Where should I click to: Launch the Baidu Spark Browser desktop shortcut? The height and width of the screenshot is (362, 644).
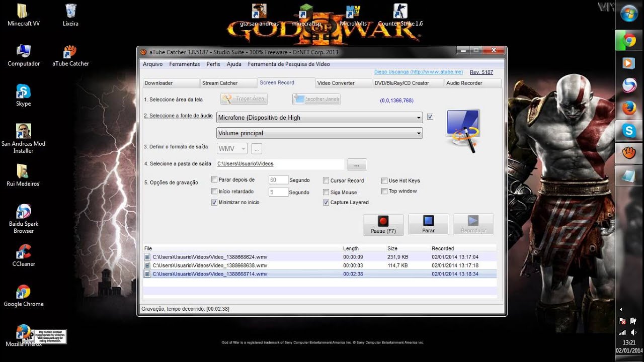[x=23, y=219]
